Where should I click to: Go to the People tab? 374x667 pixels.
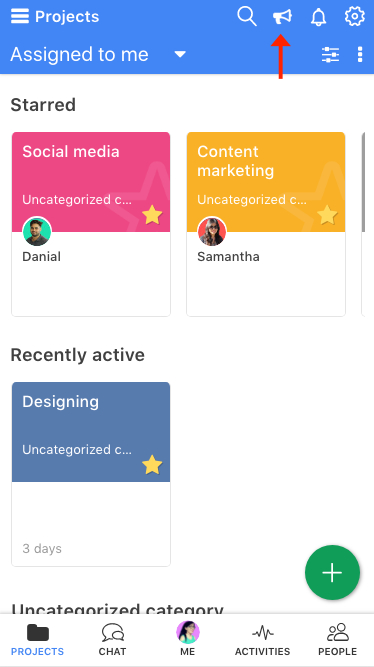click(337, 640)
